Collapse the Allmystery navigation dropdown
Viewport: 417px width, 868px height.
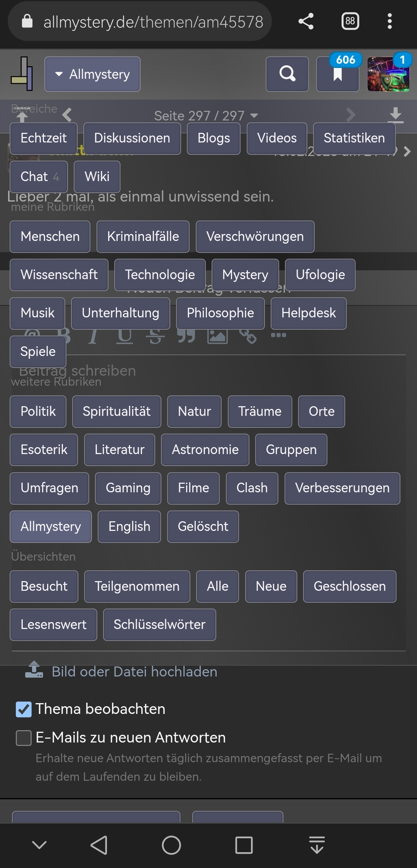[92, 74]
